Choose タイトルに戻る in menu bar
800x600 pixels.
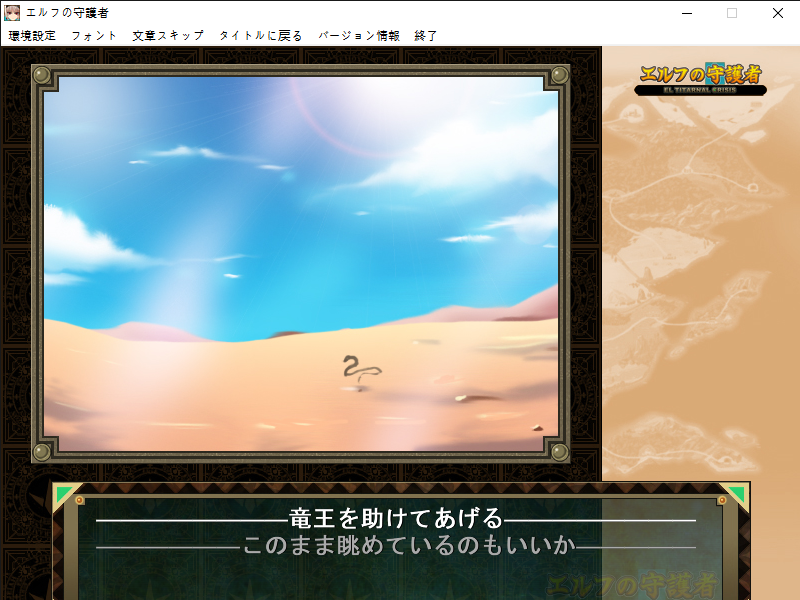[x=261, y=36]
